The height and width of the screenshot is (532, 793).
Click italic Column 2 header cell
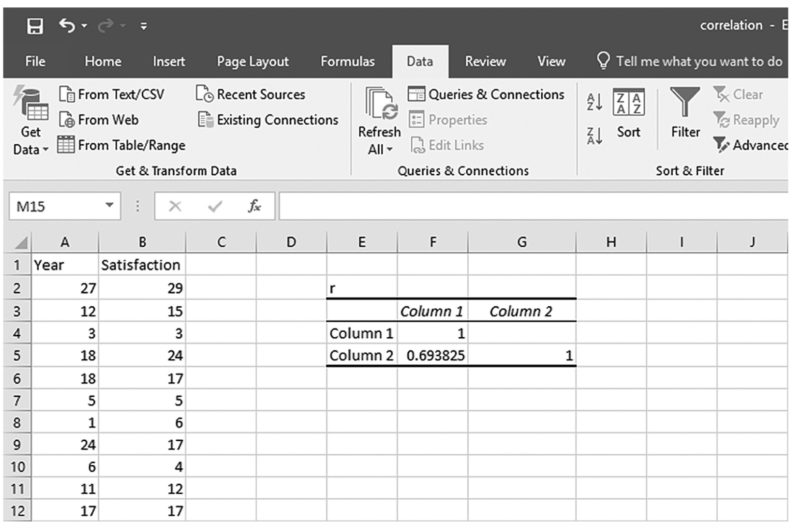[522, 311]
